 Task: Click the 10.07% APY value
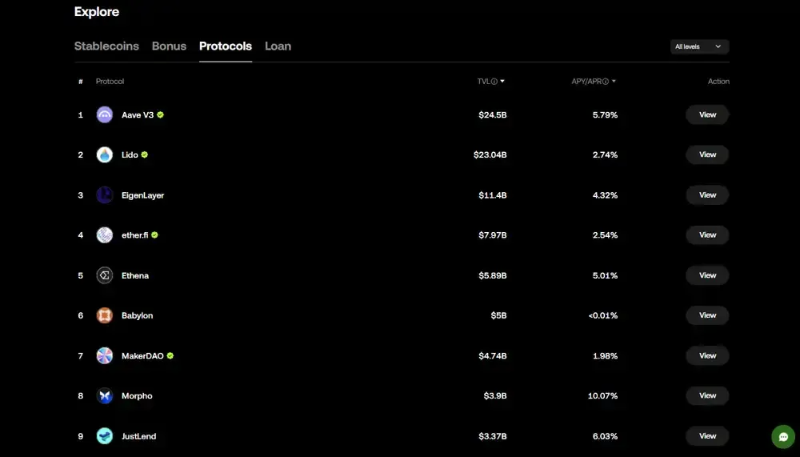point(603,396)
